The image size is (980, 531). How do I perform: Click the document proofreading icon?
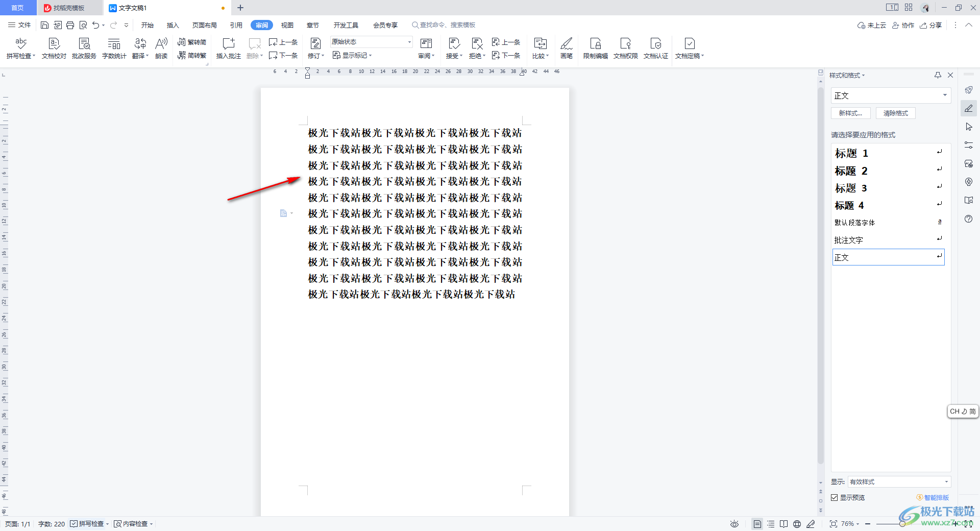[54, 44]
